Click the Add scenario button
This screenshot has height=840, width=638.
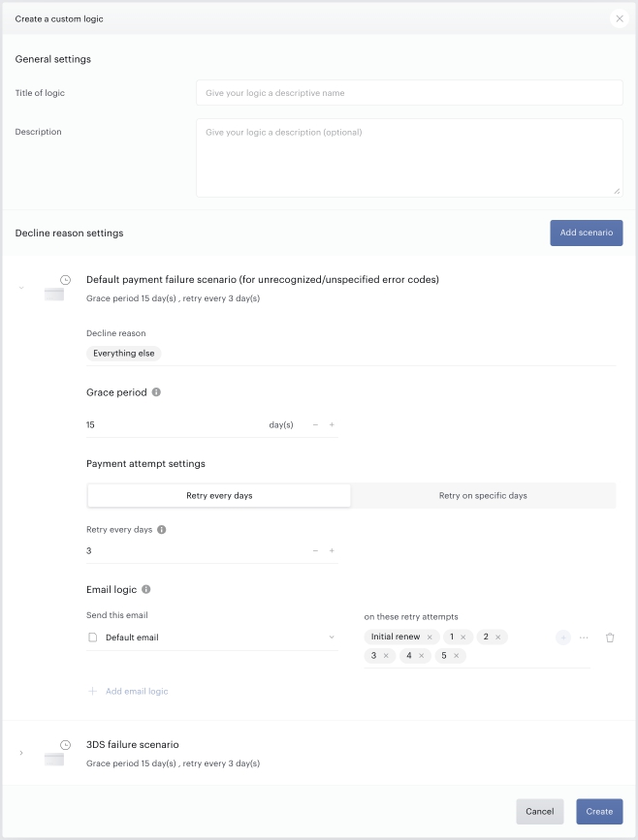587,233
